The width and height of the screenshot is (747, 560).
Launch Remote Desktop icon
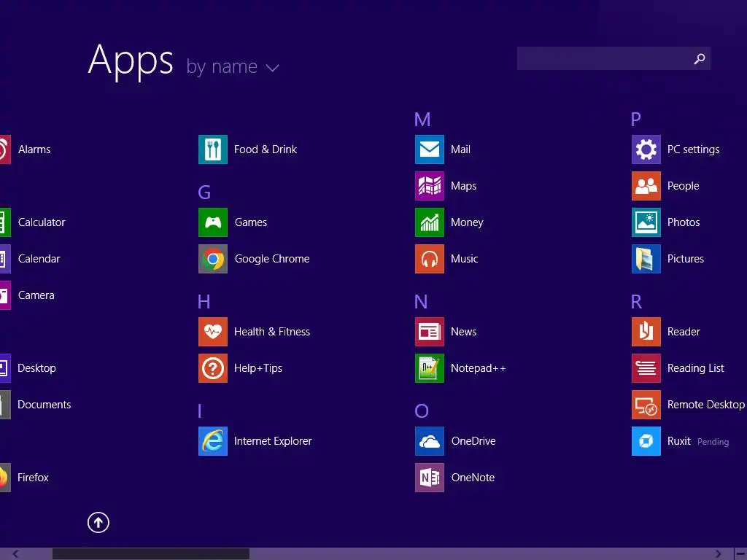pyautogui.click(x=646, y=405)
